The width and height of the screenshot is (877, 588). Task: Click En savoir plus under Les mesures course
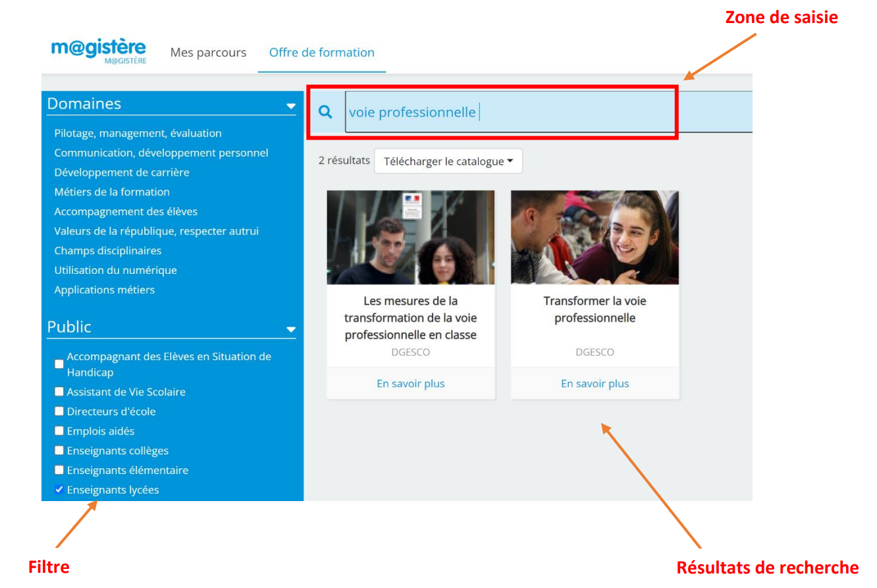coord(410,383)
